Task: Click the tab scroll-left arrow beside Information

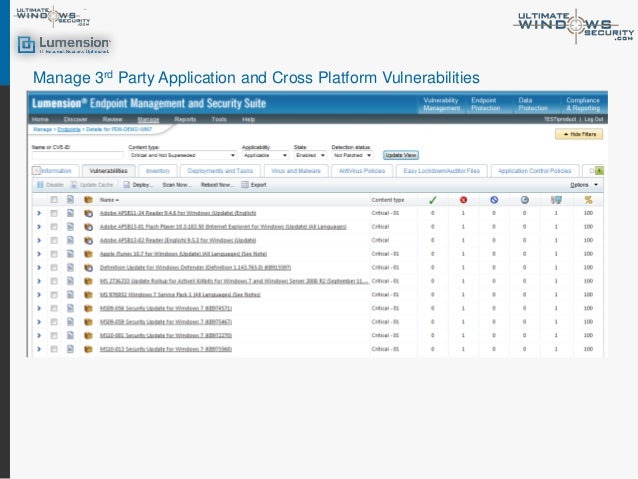Action: click(36, 171)
